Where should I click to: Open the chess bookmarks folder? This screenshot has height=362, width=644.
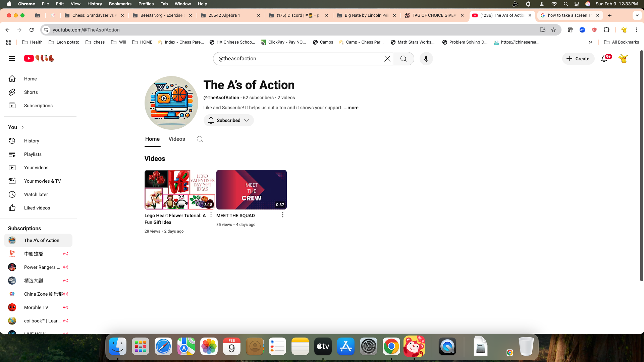(95, 42)
